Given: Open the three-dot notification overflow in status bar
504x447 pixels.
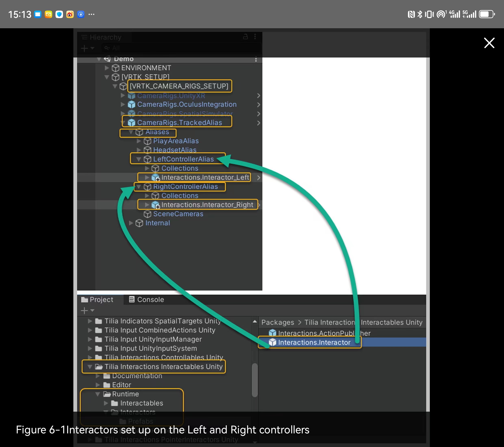Looking at the screenshot, I should pos(91,14).
